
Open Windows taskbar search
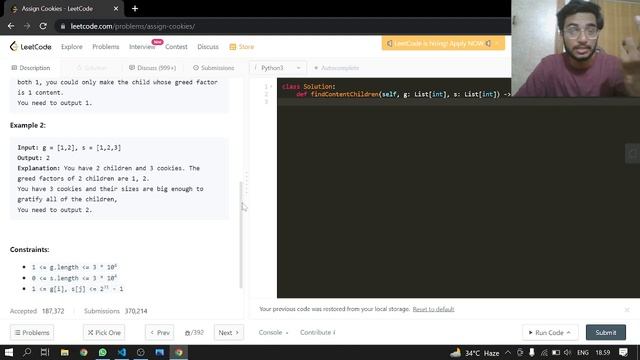coord(27,352)
